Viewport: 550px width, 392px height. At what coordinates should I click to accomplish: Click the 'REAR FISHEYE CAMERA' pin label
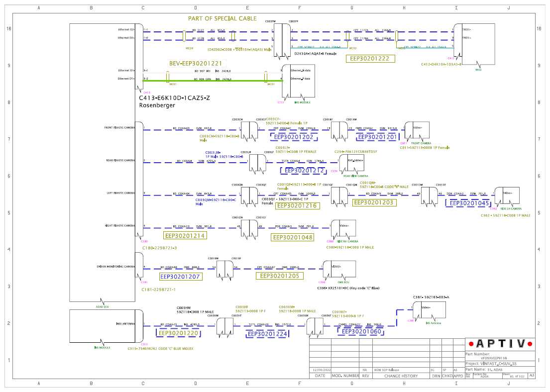click(120, 160)
